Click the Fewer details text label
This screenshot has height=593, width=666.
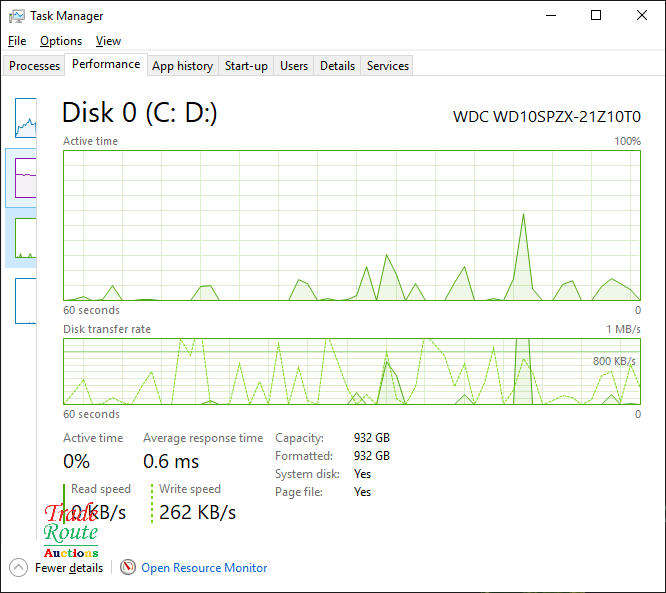(69, 568)
